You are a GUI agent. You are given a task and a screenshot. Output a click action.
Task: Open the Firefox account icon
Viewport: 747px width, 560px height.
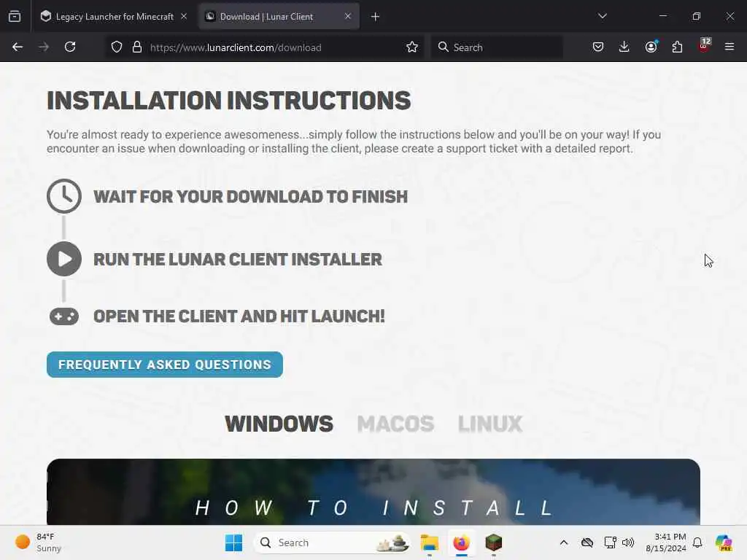(651, 47)
